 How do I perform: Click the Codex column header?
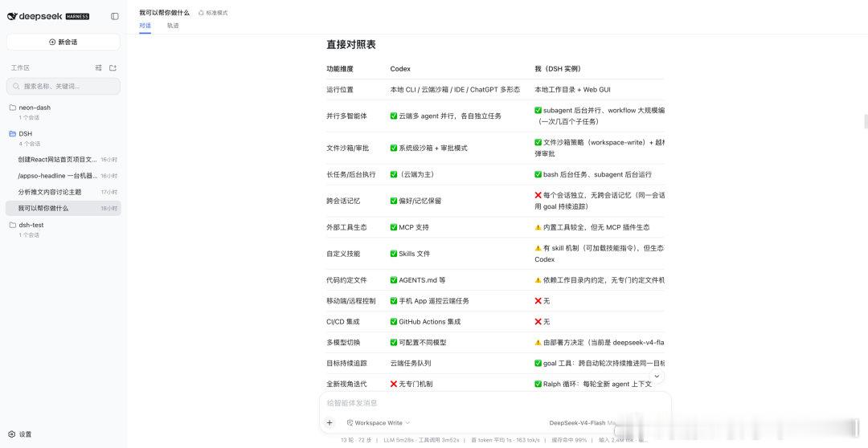(x=400, y=68)
